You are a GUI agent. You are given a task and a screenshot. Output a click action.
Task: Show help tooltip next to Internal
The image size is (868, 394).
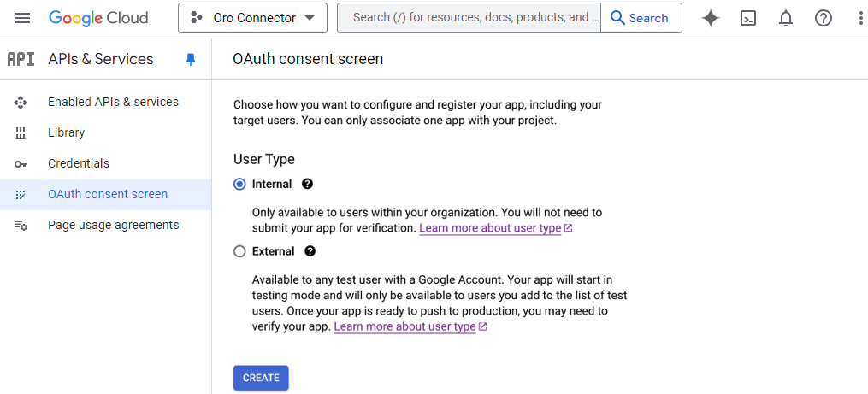308,184
